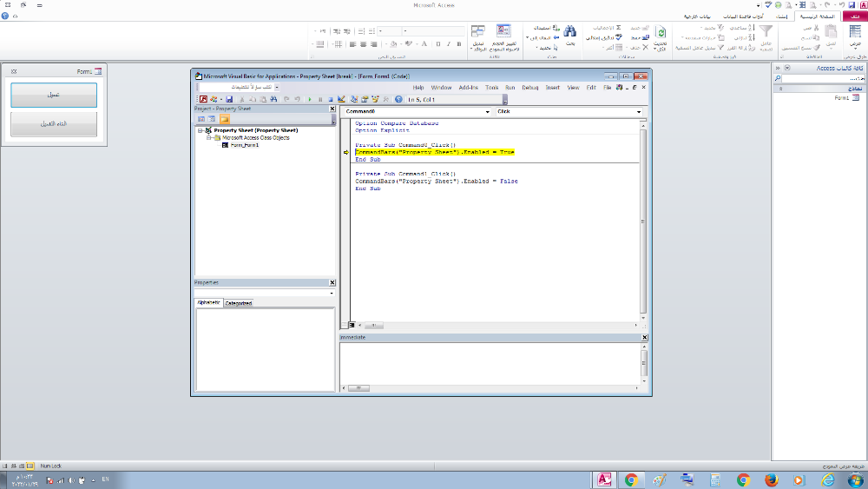
Task: Collapse Microsoft Access Class Objects folder
Action: click(x=208, y=138)
